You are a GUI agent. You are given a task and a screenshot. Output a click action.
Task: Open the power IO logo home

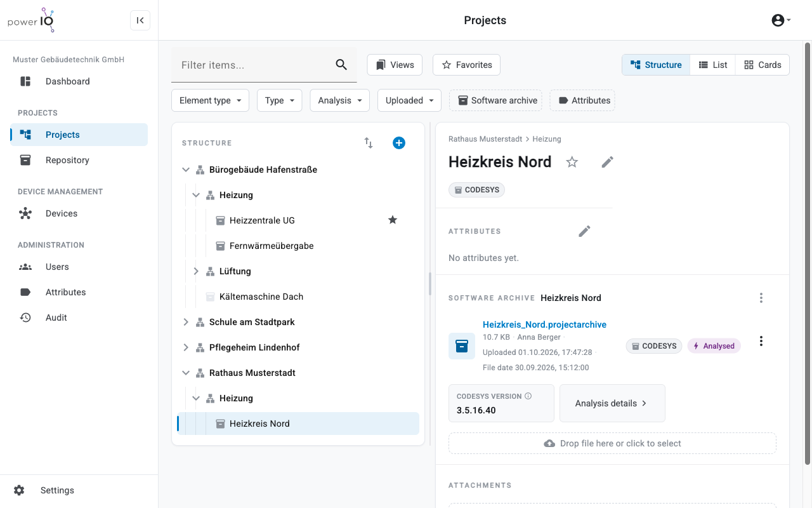[32, 20]
